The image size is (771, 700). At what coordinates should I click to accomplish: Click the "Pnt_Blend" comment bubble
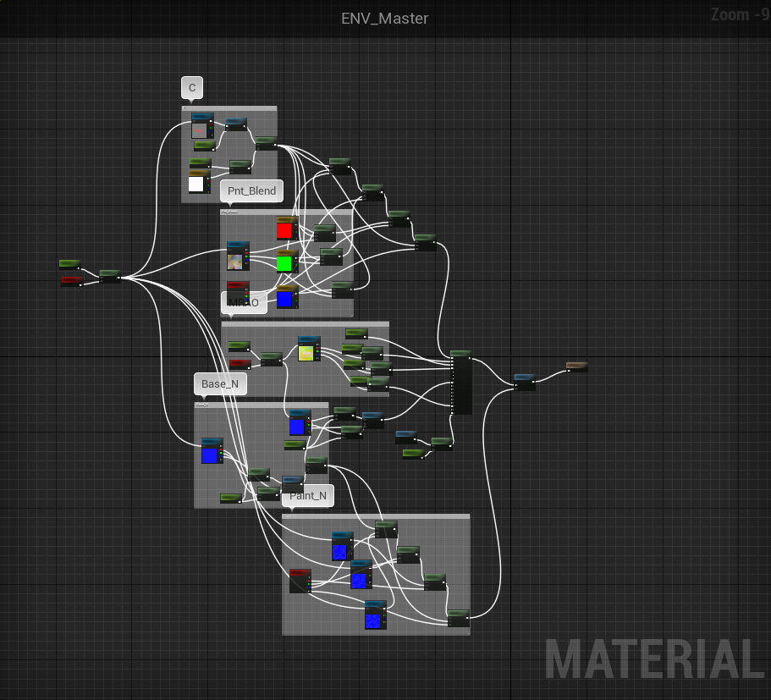point(251,190)
